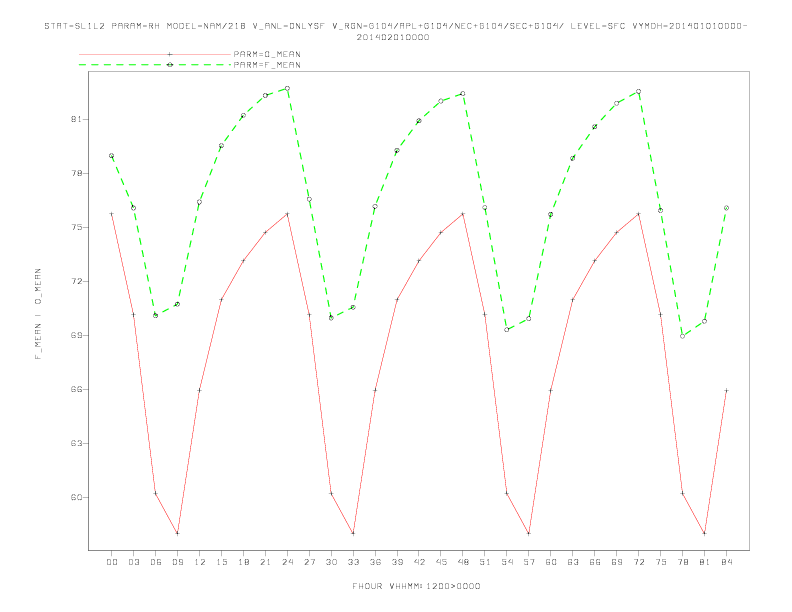Viewport: 792px width, 612px height.
Task: Click x-axis tick label 03
Action: coord(133,562)
